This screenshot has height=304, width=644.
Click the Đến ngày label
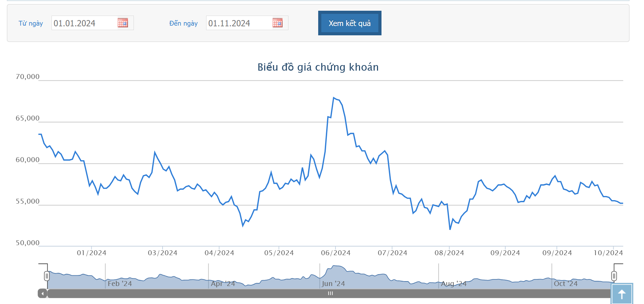click(183, 23)
